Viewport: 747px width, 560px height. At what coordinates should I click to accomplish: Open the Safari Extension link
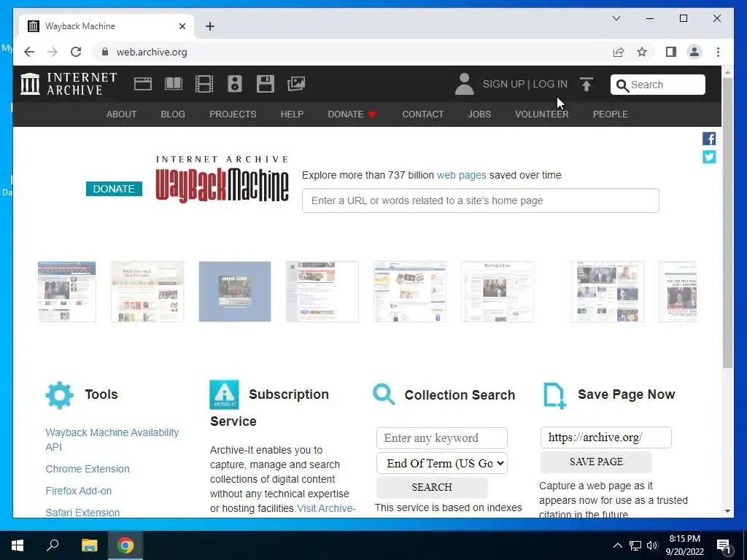click(82, 513)
